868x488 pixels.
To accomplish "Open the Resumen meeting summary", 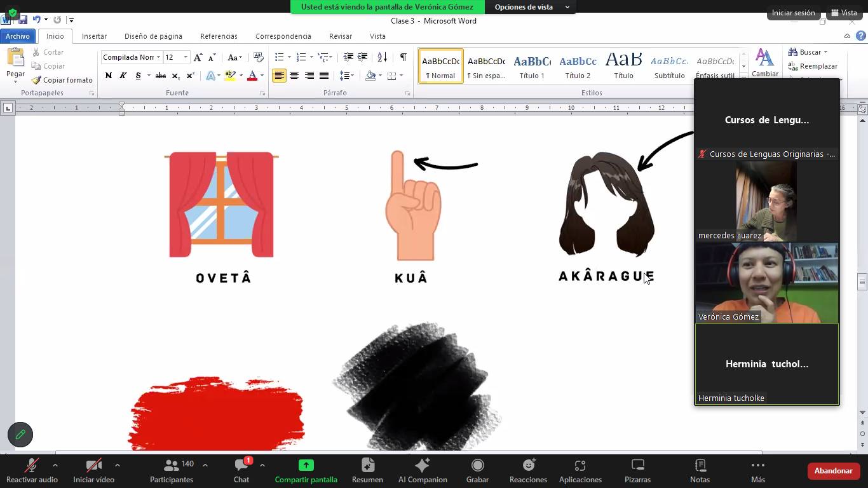I will [367, 471].
